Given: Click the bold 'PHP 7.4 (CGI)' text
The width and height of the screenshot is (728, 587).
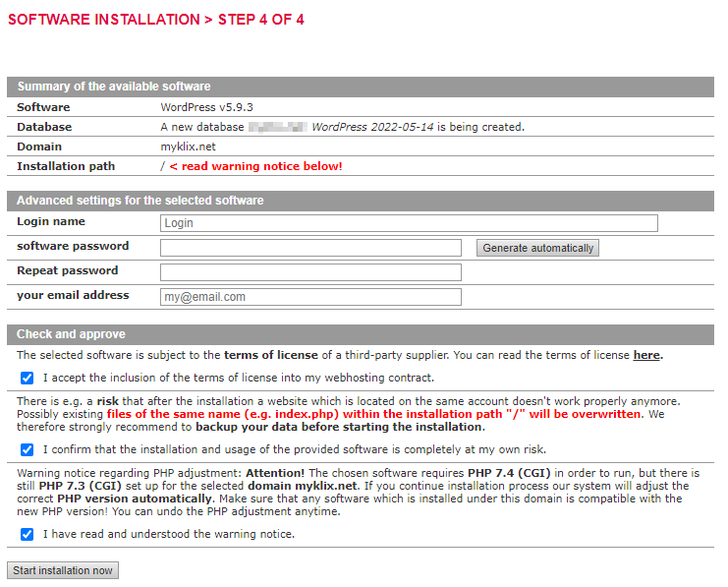Looking at the screenshot, I should [x=509, y=473].
